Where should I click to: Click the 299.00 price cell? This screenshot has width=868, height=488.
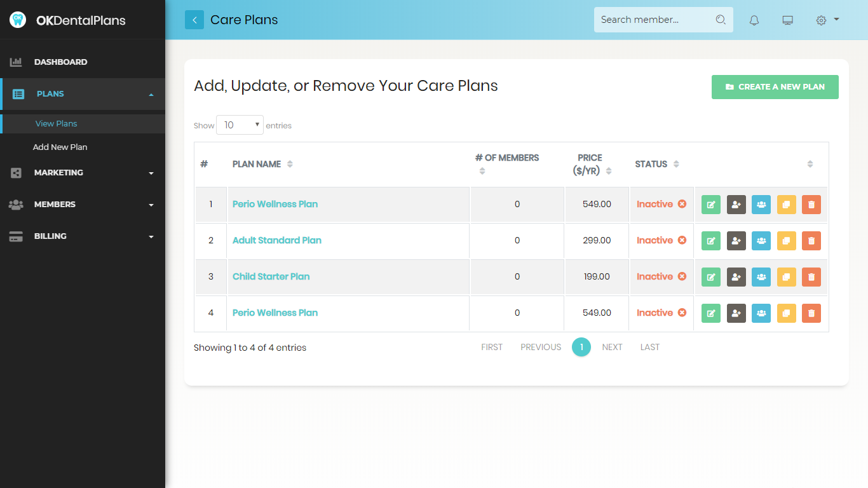click(x=597, y=241)
